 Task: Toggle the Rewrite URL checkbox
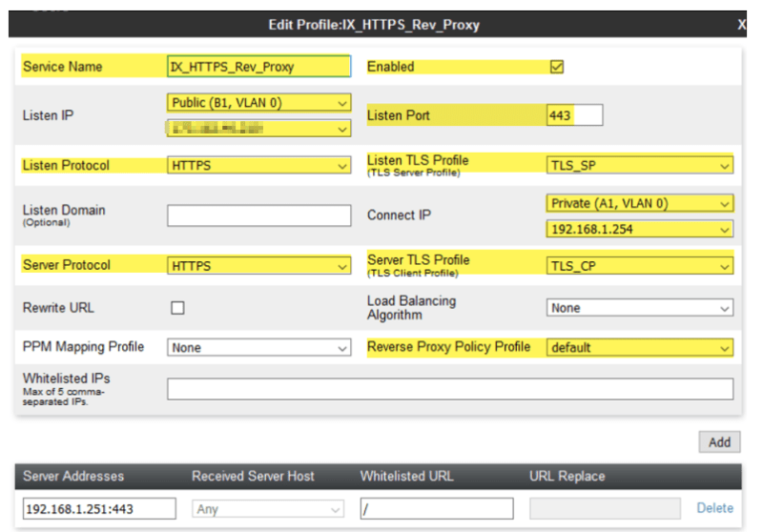177,308
